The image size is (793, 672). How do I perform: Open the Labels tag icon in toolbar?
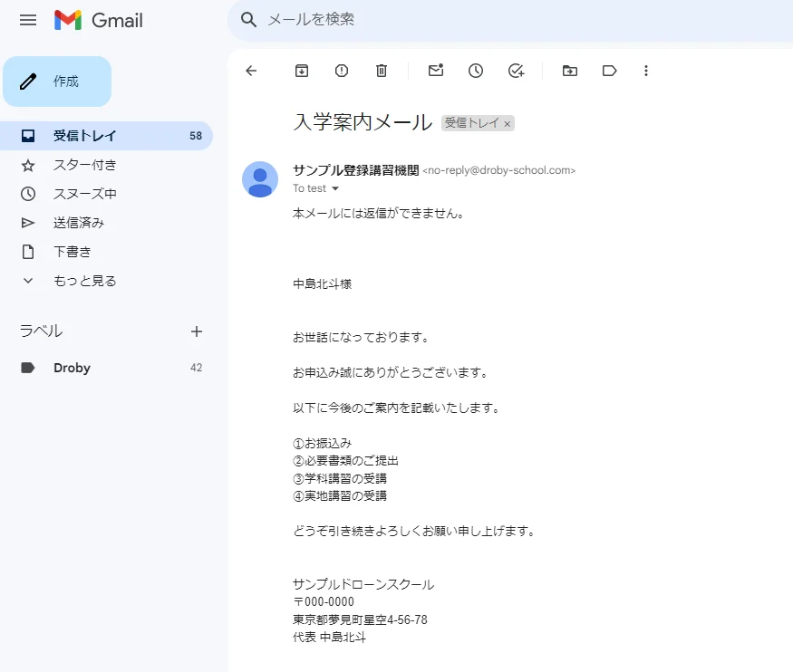[x=609, y=71]
